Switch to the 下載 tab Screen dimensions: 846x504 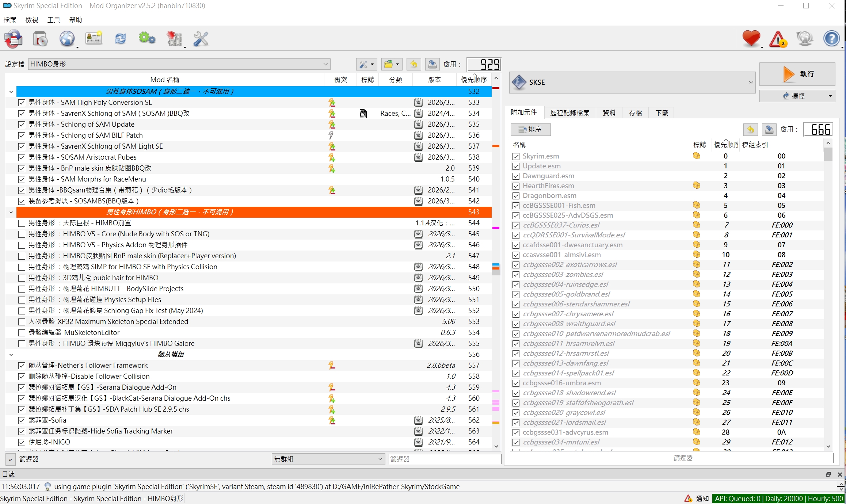pos(662,113)
